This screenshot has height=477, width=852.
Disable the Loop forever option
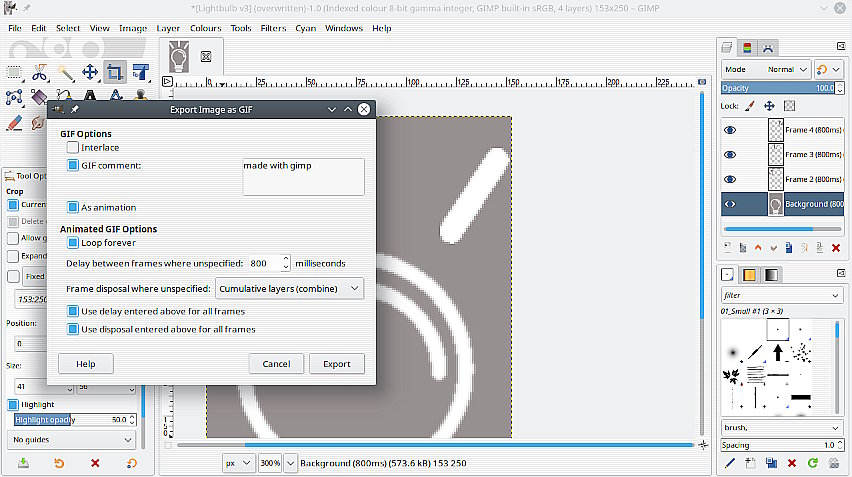pyautogui.click(x=73, y=242)
